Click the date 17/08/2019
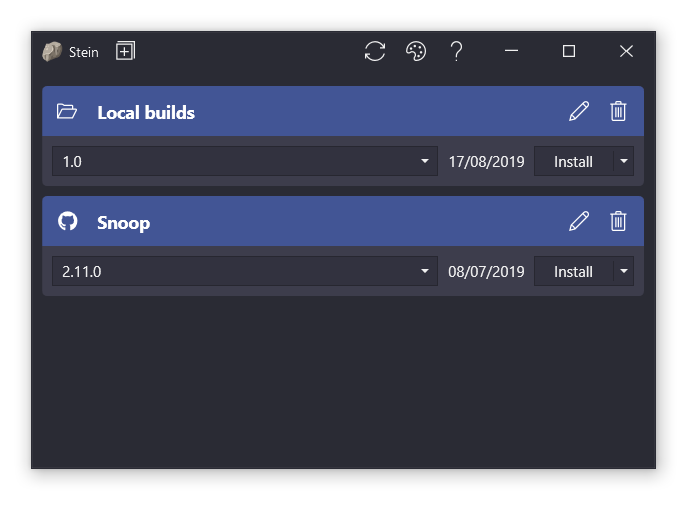This screenshot has width=695, height=506. pyautogui.click(x=486, y=162)
